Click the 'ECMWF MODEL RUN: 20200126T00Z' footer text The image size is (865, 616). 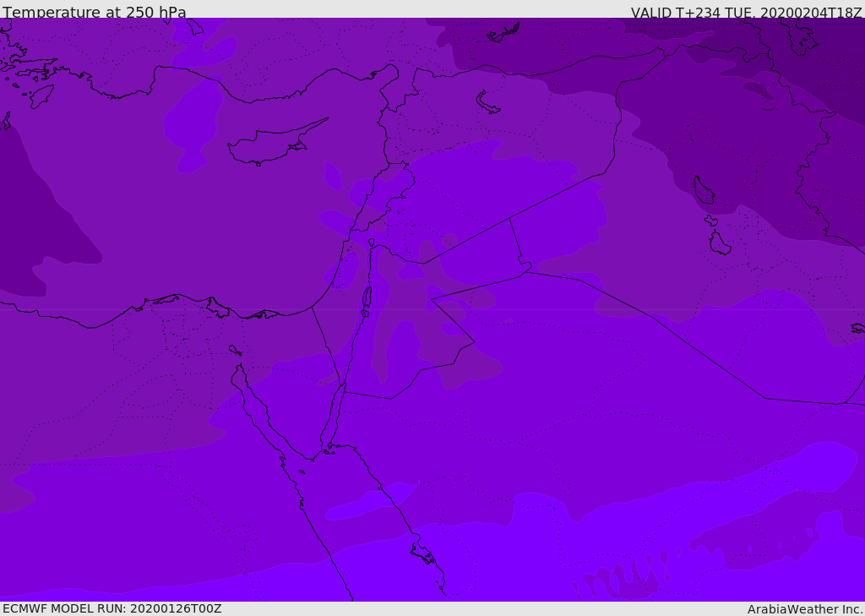pos(112,608)
